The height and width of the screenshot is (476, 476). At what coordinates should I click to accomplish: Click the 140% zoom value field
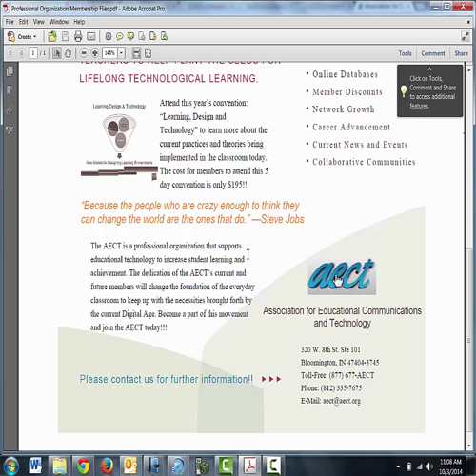(x=109, y=53)
